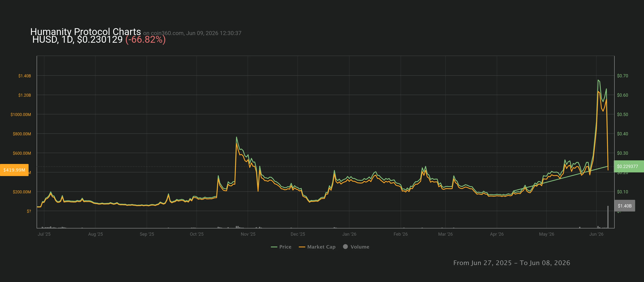Click the $1.20B left axis label
644x282 pixels.
(25, 95)
